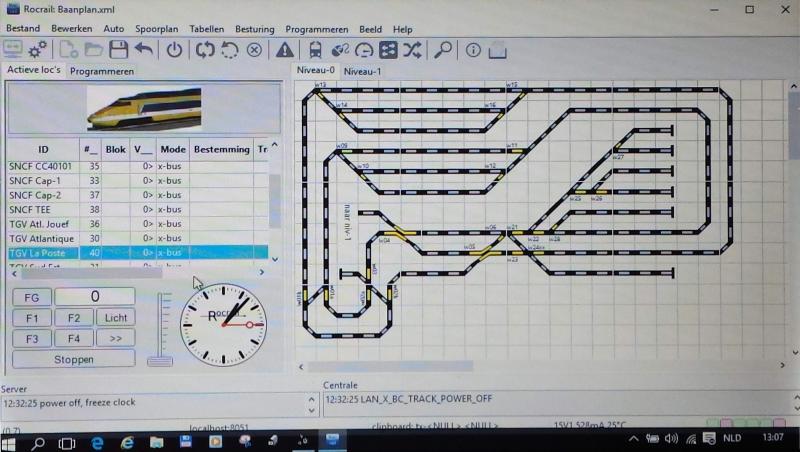The width and height of the screenshot is (800, 452).
Task: Click loco list scroll right arrow
Action: pos(262,272)
